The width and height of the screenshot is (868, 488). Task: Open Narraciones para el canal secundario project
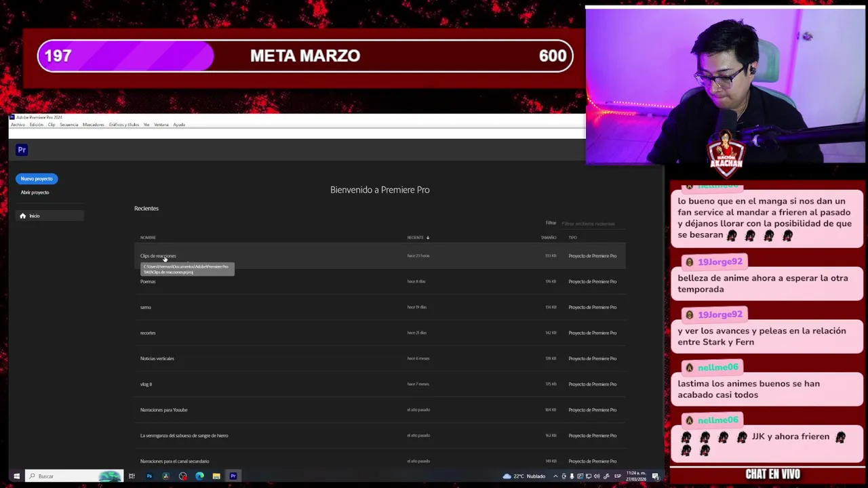(x=380, y=461)
